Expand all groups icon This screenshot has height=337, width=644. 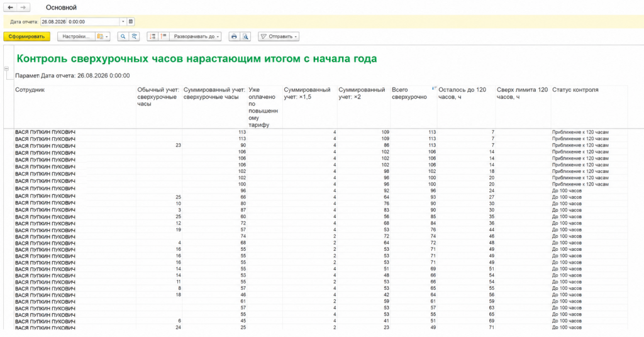point(164,36)
